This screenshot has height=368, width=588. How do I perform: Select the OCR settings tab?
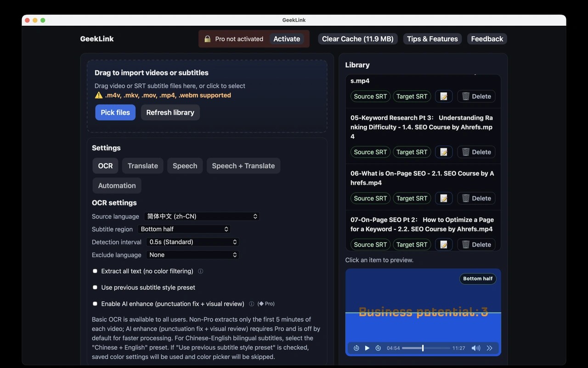click(x=105, y=166)
